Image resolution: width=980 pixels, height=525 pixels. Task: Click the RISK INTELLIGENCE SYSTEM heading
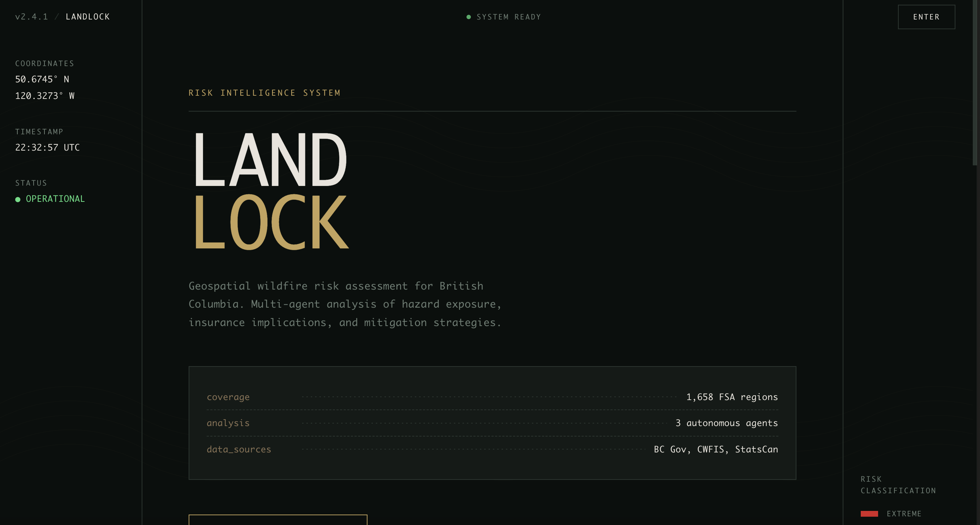tap(265, 93)
